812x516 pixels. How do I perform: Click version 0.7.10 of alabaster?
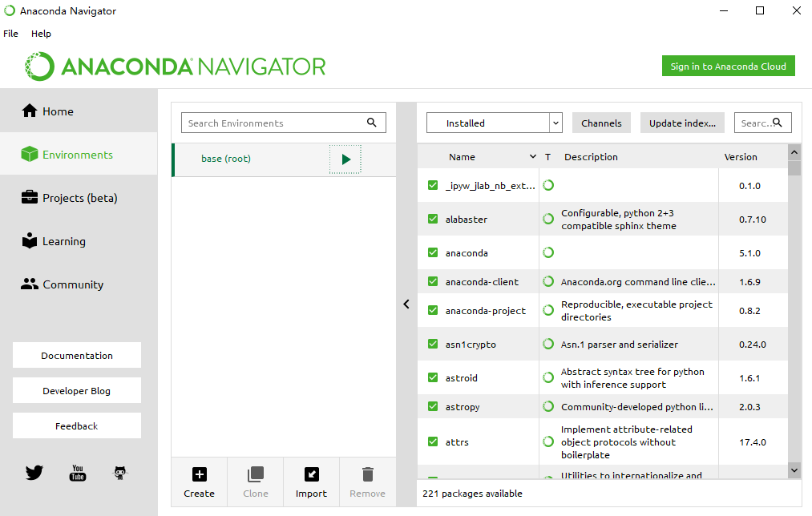click(753, 220)
